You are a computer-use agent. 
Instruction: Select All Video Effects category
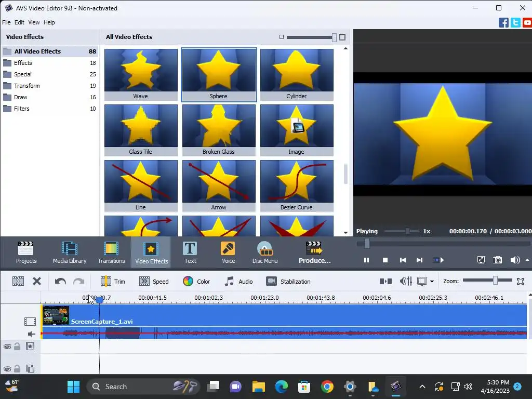tap(50, 51)
